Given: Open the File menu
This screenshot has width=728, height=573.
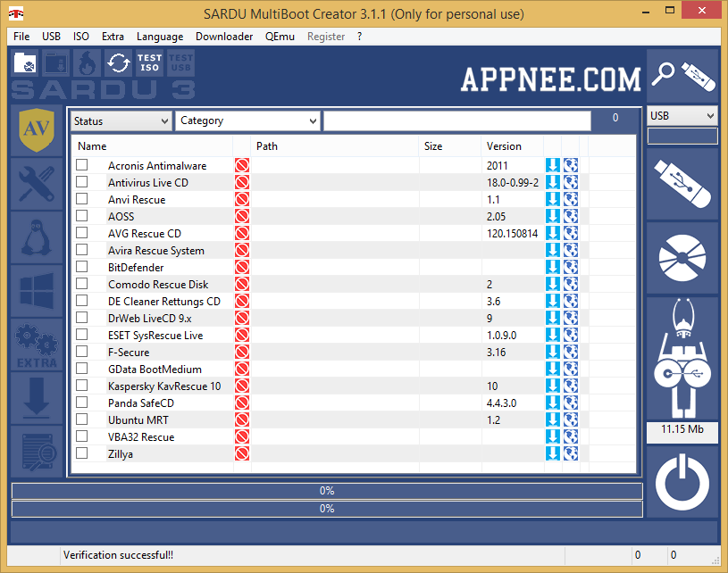Looking at the screenshot, I should 21,37.
